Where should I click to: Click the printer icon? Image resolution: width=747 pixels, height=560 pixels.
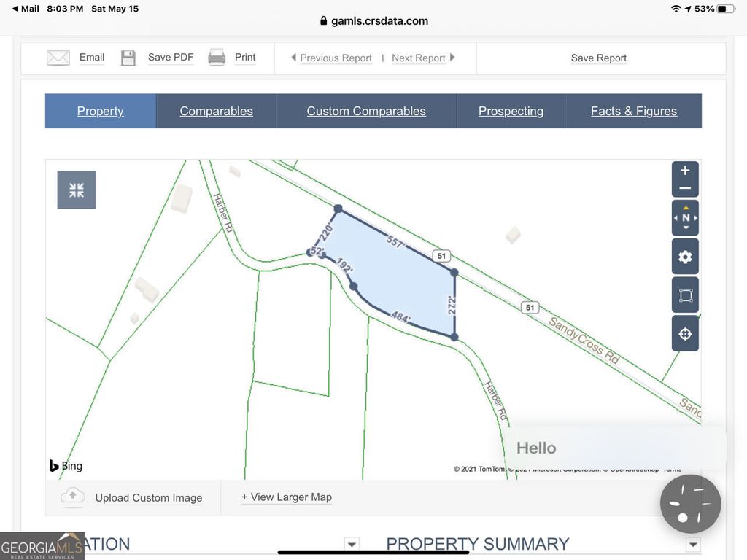pos(217,58)
